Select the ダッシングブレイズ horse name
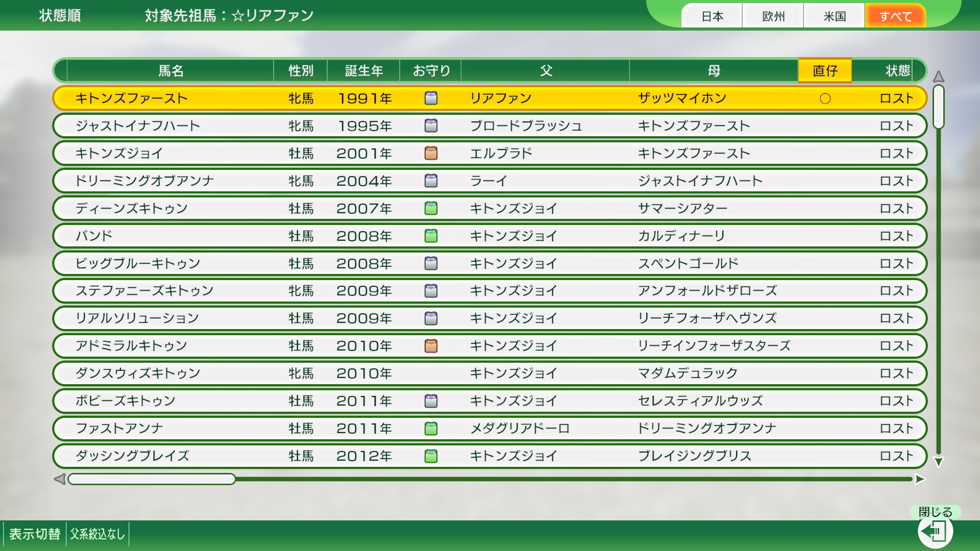 pyautogui.click(x=132, y=456)
